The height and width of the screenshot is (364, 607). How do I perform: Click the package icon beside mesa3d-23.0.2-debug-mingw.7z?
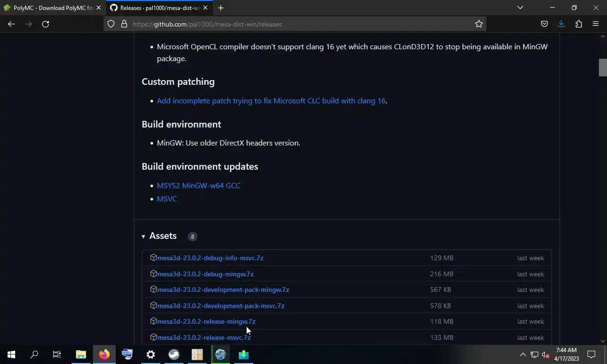pyautogui.click(x=153, y=273)
